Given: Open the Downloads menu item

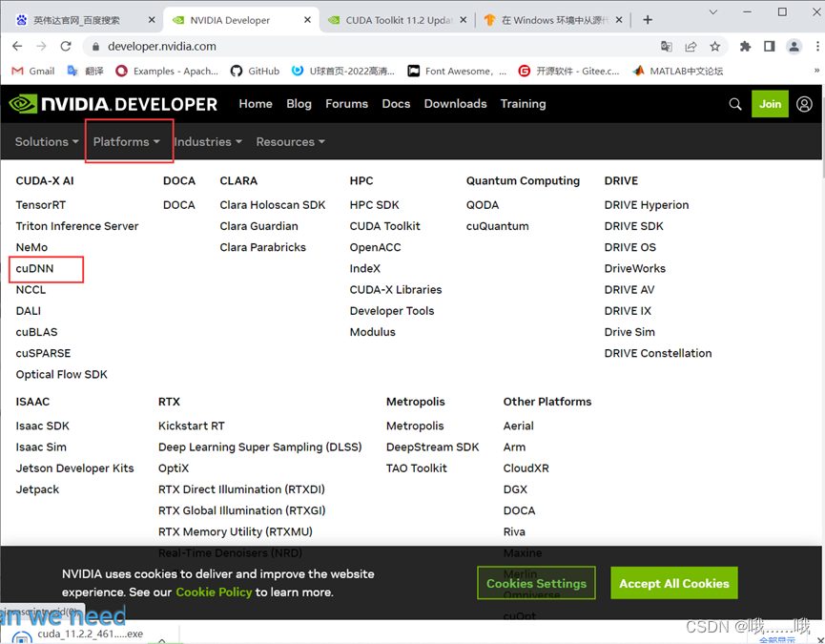Looking at the screenshot, I should [x=456, y=104].
